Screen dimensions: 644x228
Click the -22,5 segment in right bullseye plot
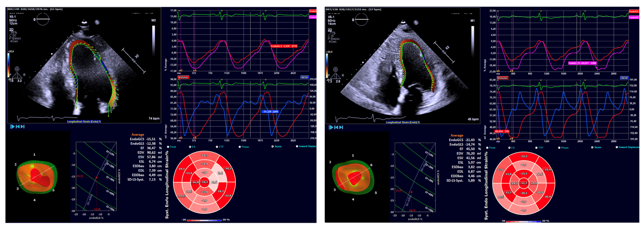524,156
